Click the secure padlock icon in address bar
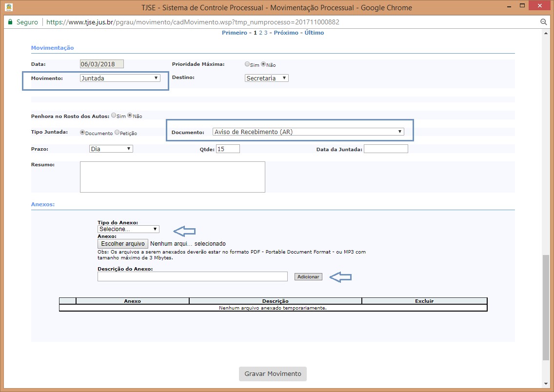554x392 pixels. tap(10, 22)
